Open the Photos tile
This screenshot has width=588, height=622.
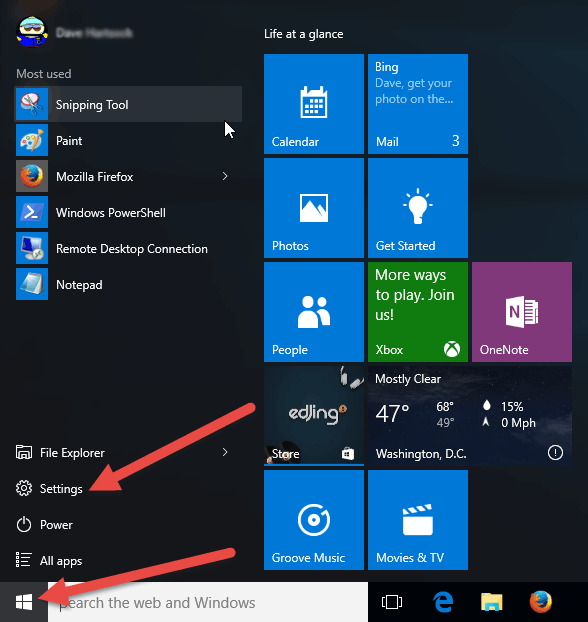314,208
